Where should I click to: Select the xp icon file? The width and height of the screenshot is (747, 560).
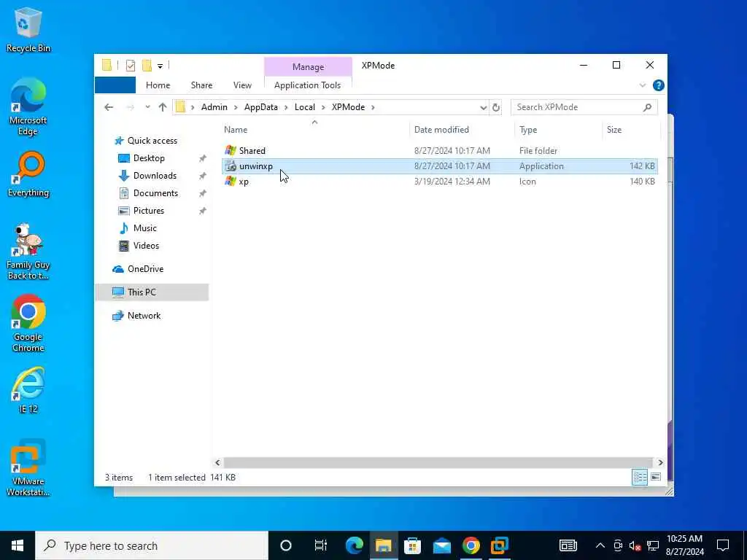coord(439,182)
